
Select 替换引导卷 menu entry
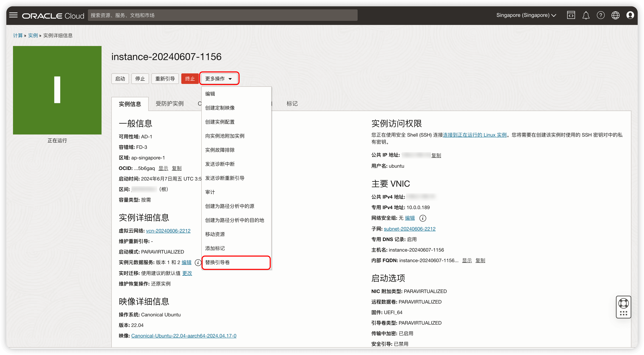[236, 262]
